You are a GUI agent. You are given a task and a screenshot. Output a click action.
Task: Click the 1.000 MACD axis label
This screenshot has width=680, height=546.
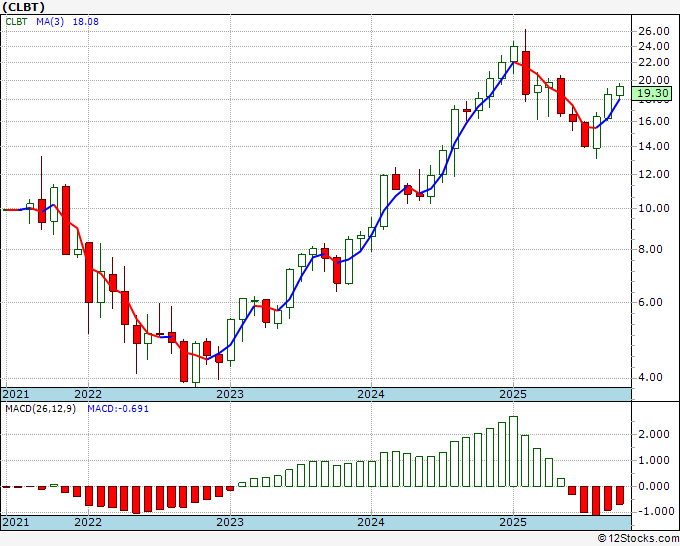654,461
